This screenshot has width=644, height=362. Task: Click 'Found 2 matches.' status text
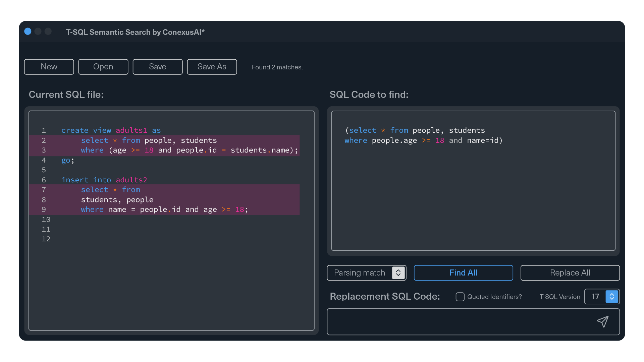[277, 67]
